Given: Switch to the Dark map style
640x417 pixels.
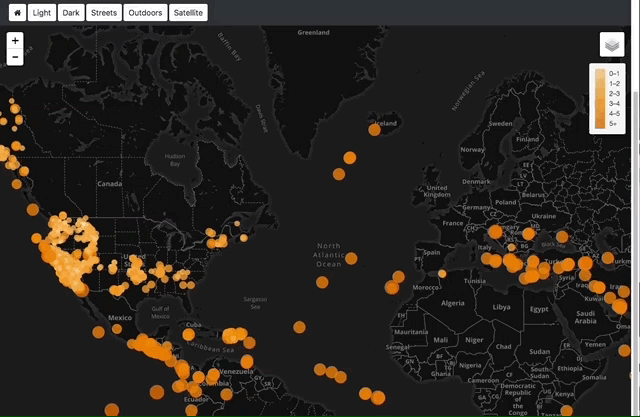Looking at the screenshot, I should click(71, 13).
